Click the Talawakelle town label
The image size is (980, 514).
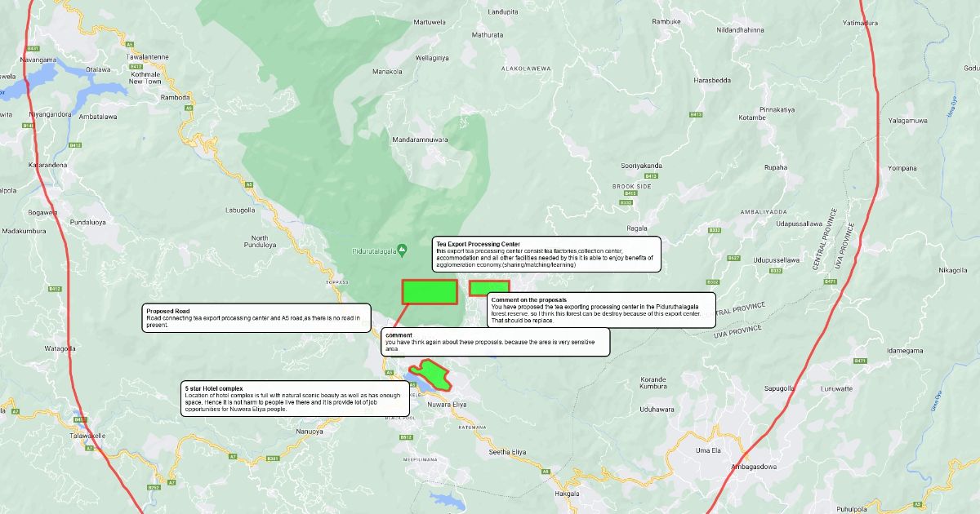pos(88,436)
